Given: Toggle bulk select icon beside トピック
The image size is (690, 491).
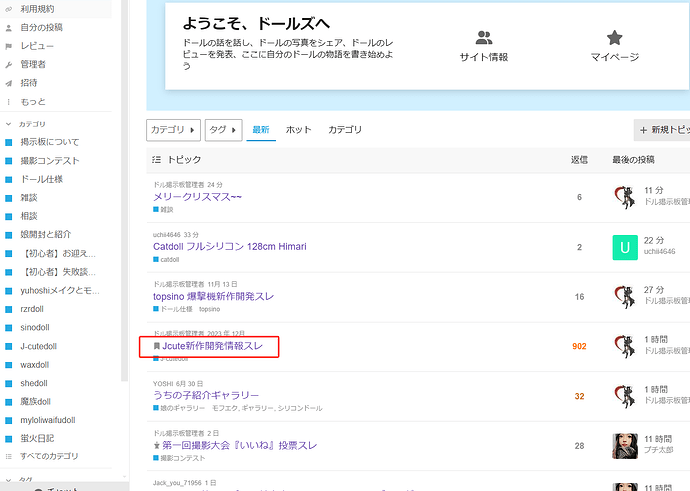Looking at the screenshot, I should (x=156, y=160).
